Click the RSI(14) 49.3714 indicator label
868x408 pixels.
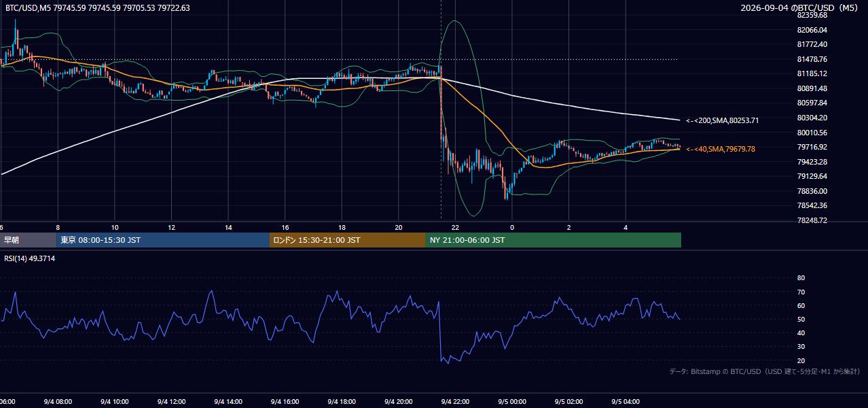coord(31,258)
